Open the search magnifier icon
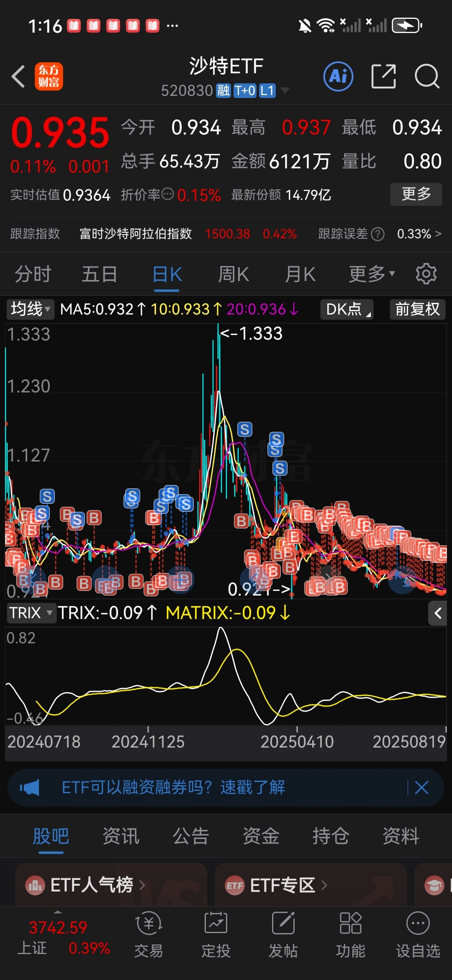 click(x=427, y=77)
